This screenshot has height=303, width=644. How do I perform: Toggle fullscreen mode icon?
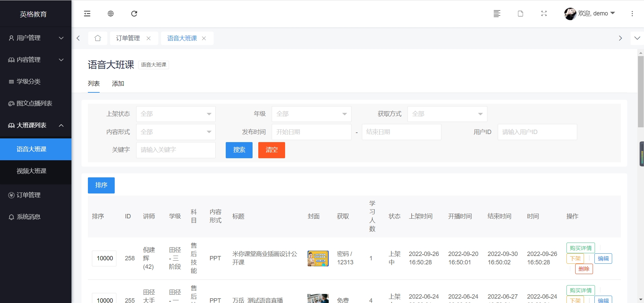(x=544, y=13)
